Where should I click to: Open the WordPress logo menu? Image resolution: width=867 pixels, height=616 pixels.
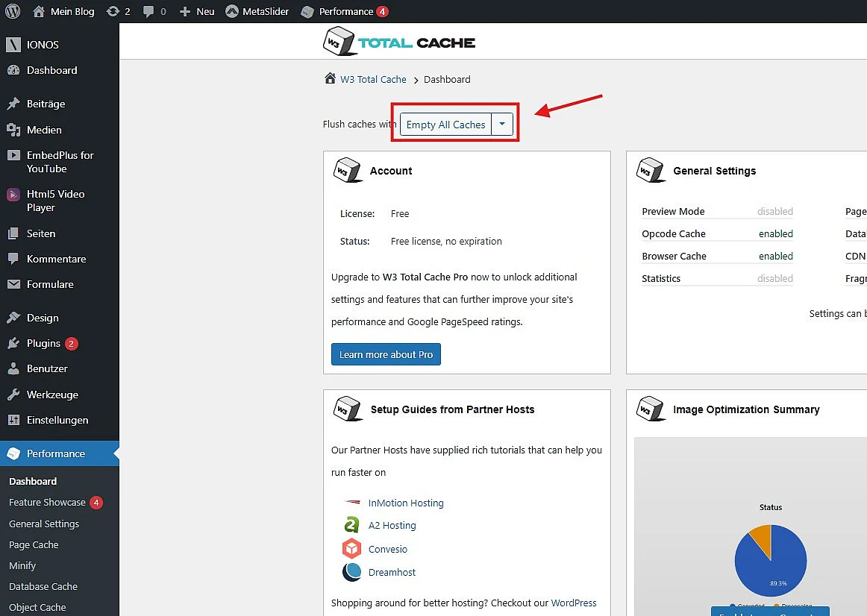pyautogui.click(x=13, y=11)
